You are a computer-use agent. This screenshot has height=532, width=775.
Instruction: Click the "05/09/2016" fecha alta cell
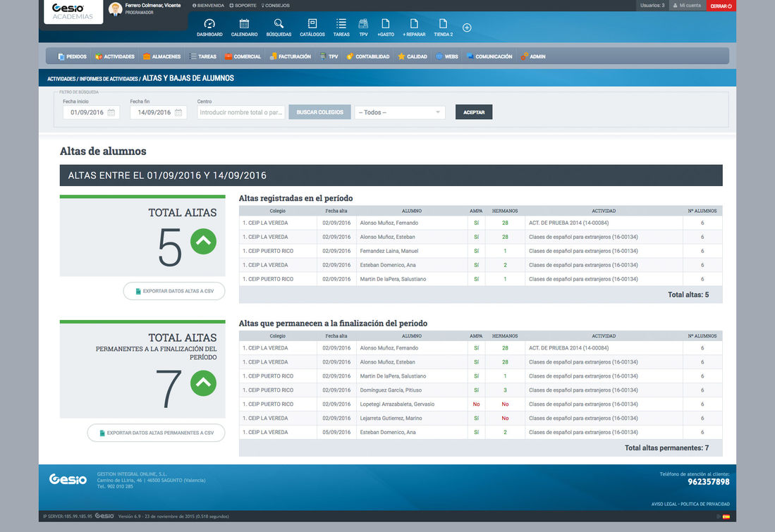(x=336, y=432)
